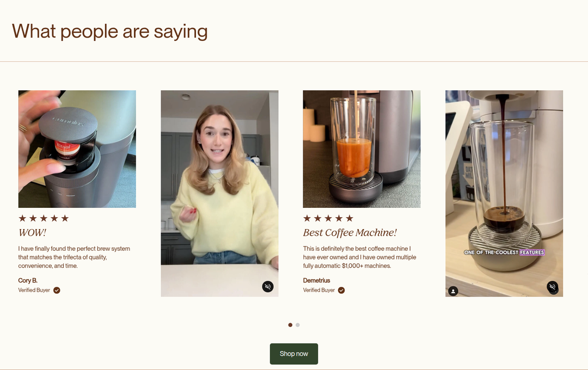Open the coffee pod machine photo above WOW!
588x370 pixels.
point(77,149)
